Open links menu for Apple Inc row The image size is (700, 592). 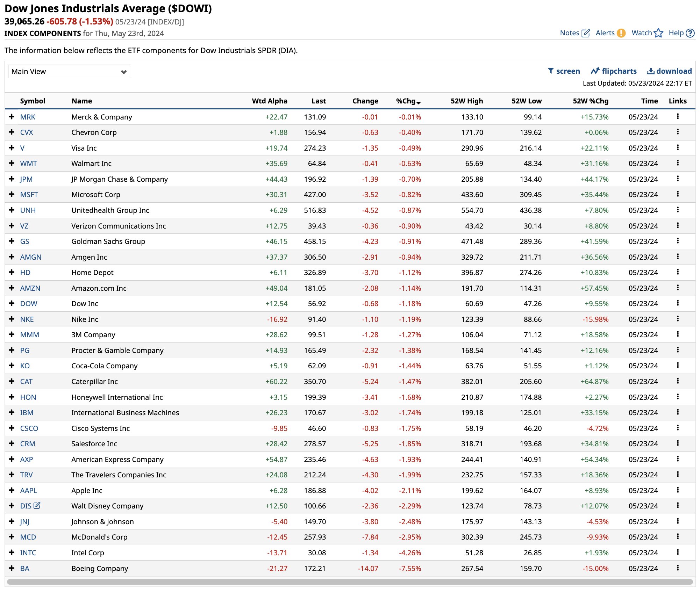(x=678, y=490)
